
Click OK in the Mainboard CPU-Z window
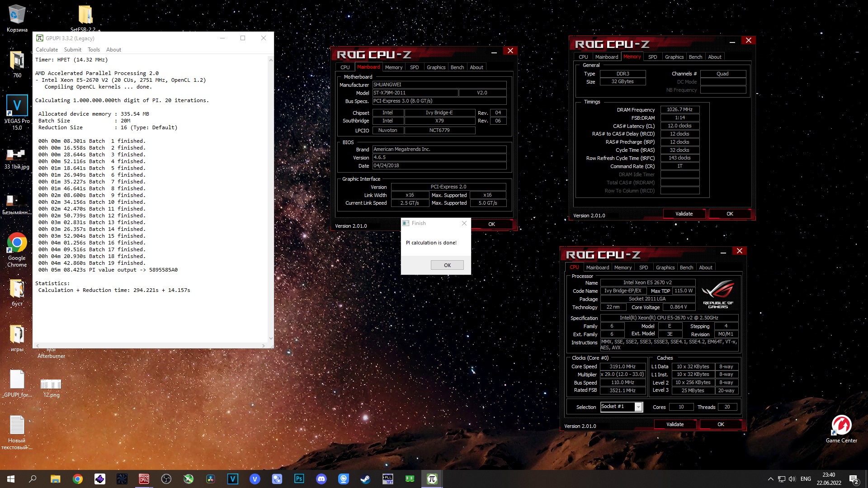click(x=491, y=224)
